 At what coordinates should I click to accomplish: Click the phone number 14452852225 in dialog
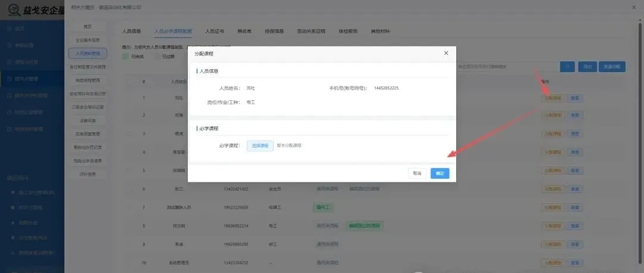click(386, 88)
